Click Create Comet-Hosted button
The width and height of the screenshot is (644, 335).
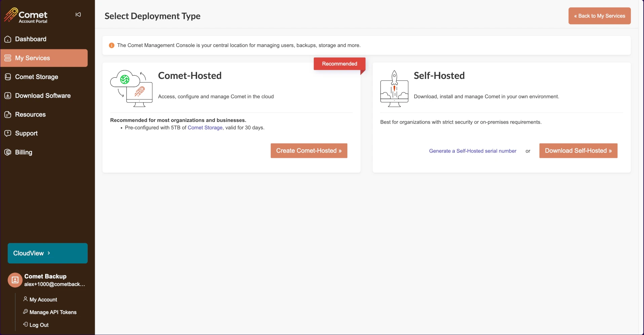[x=309, y=151]
